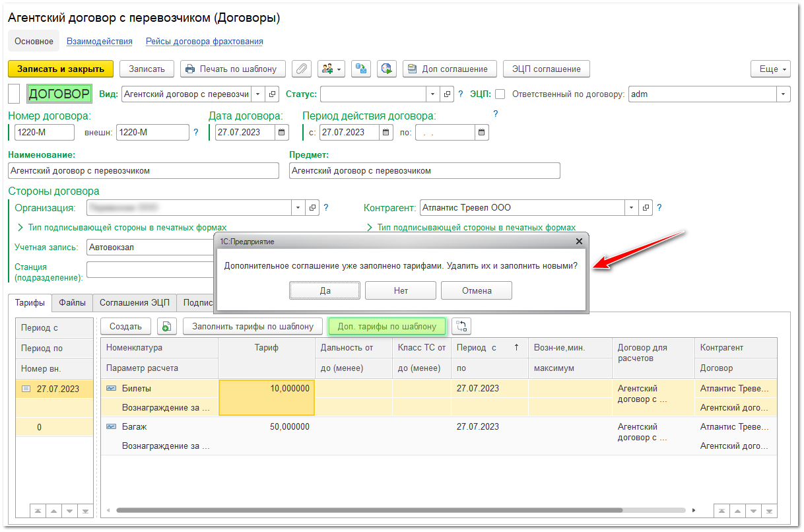Click the copy tariff row icon next to Создать
Image resolution: width=804 pixels, height=532 pixels.
click(x=166, y=326)
